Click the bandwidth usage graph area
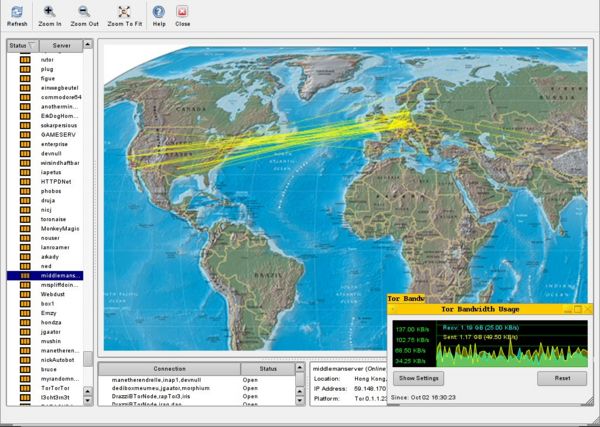The image size is (600, 427). (490, 343)
